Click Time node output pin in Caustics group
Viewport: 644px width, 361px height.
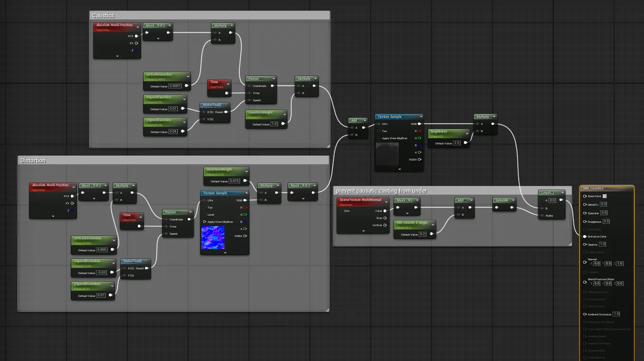coord(227,93)
